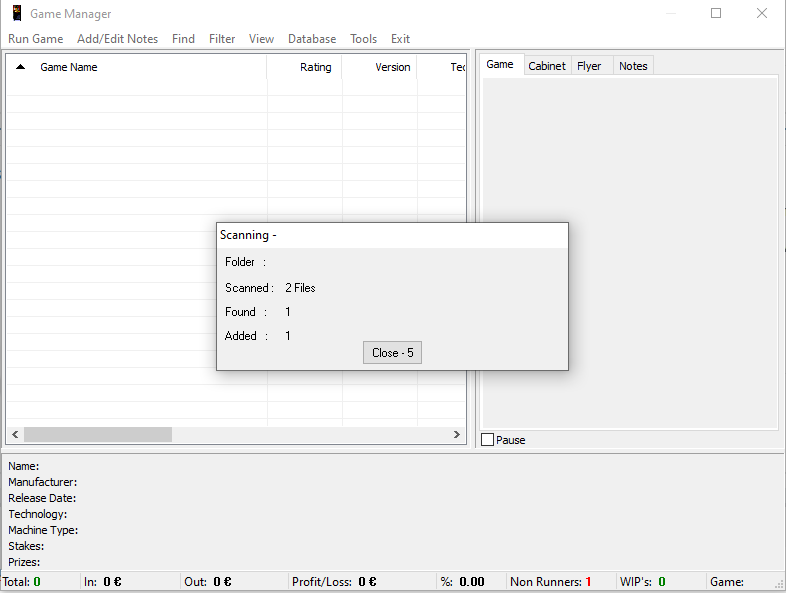Click the horizontal scrollbar right arrow
786x593 pixels.
(x=457, y=435)
